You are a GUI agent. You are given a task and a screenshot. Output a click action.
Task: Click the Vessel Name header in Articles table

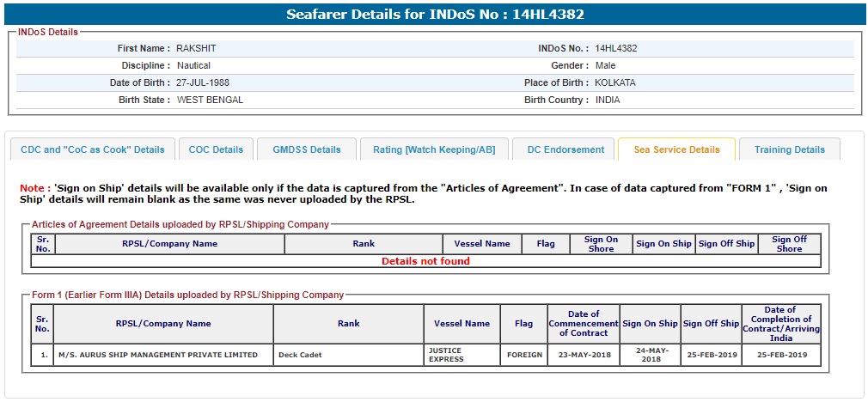point(482,244)
